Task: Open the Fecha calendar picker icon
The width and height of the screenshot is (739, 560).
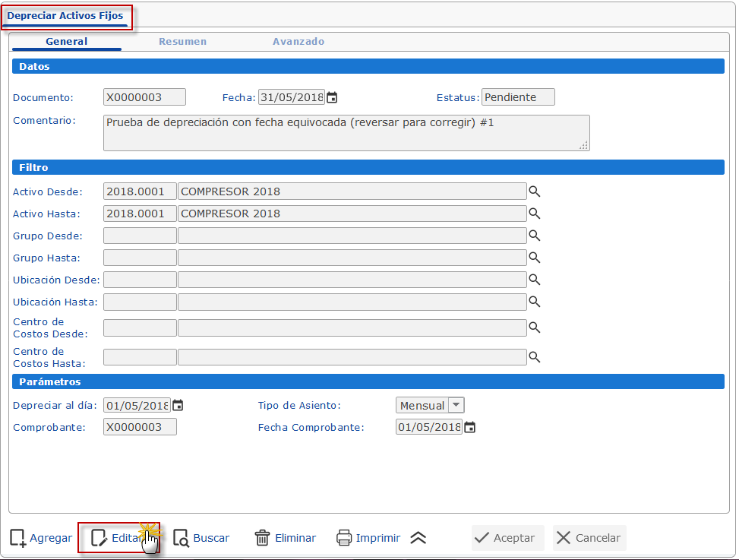Action: click(x=332, y=97)
